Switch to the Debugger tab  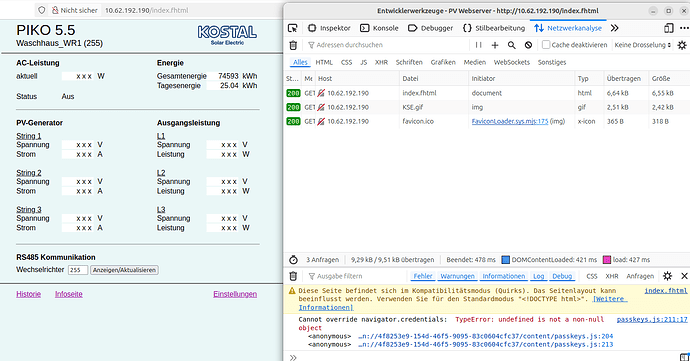(x=430, y=28)
